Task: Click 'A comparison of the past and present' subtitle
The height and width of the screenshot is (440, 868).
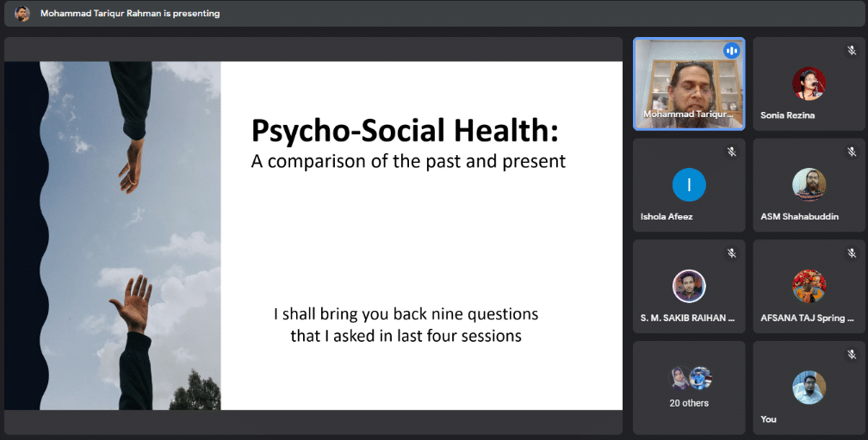Action: [408, 161]
